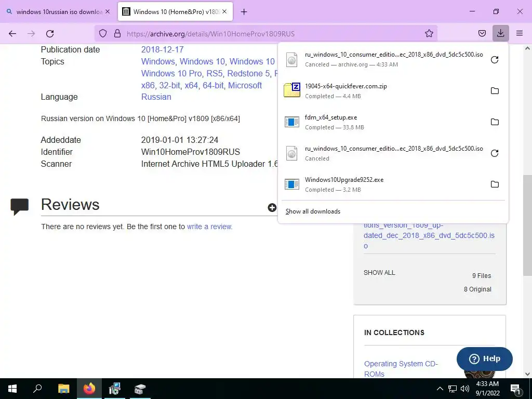Open a new browser tab
This screenshot has width=532, height=399.
(x=244, y=12)
